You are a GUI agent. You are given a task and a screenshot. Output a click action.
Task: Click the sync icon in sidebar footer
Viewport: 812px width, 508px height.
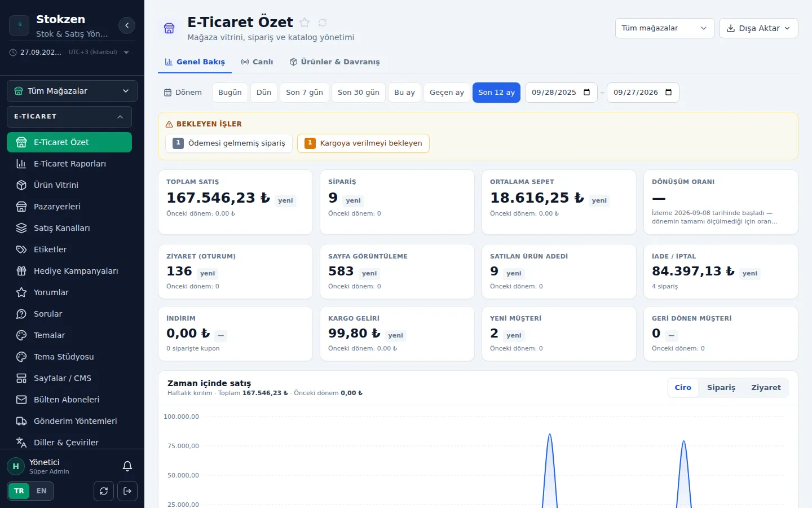(x=104, y=491)
